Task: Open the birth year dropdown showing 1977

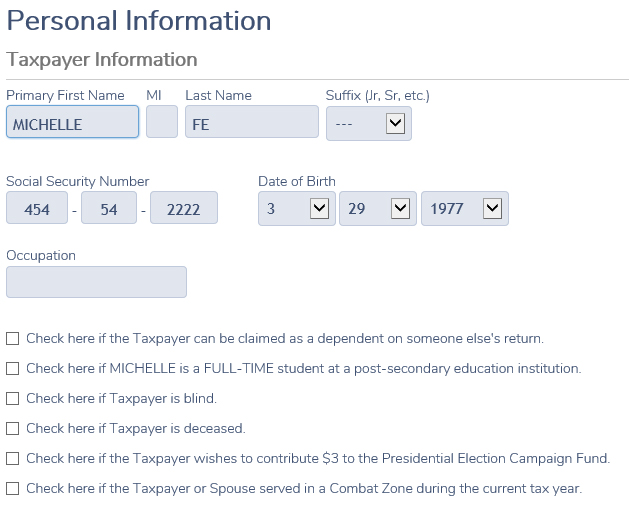Action: pos(465,209)
